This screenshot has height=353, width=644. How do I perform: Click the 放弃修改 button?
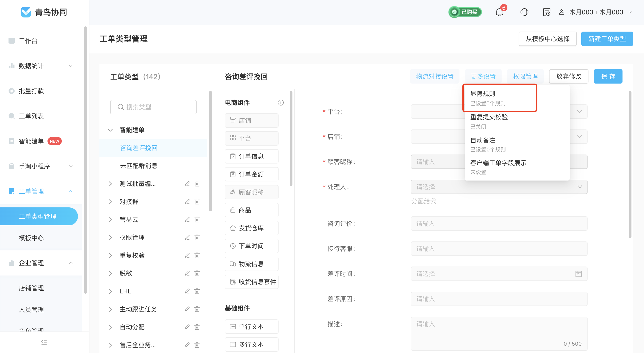569,76
